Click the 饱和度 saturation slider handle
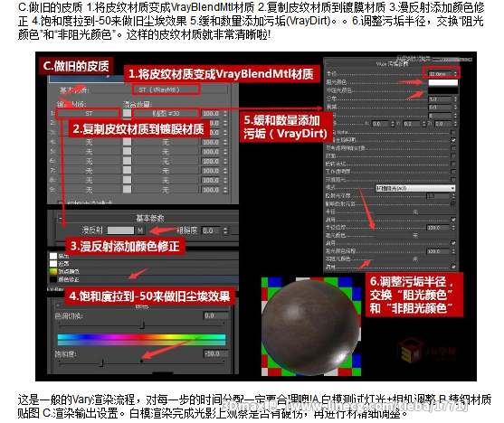 coord(101,363)
